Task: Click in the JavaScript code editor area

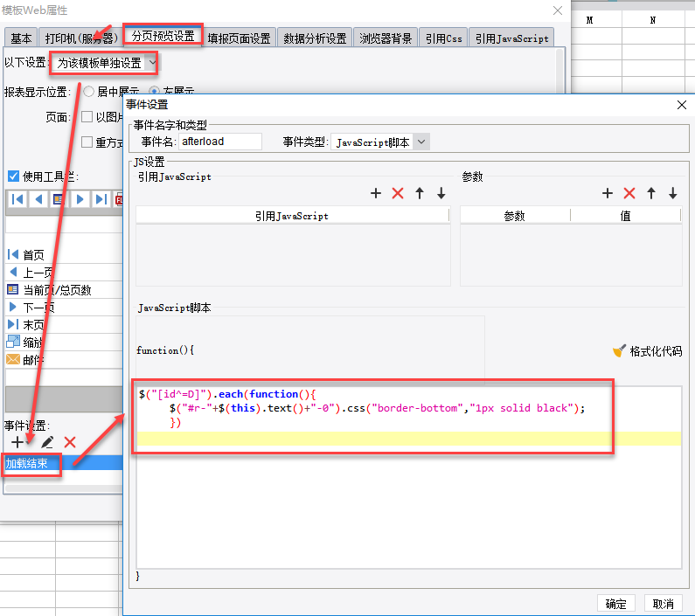Action: 408,476
